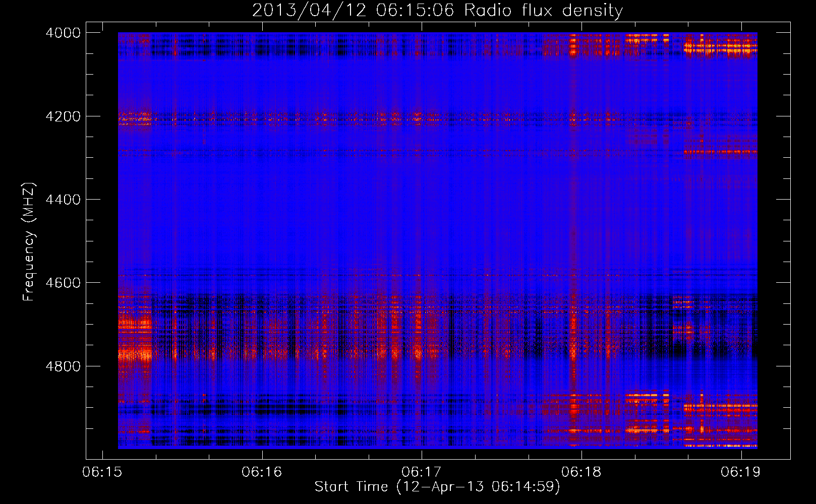Click the 'Start Time (12-Apr-13 06:14:59)' axis title
Image resolution: width=816 pixels, height=504 pixels.
pyautogui.click(x=437, y=487)
